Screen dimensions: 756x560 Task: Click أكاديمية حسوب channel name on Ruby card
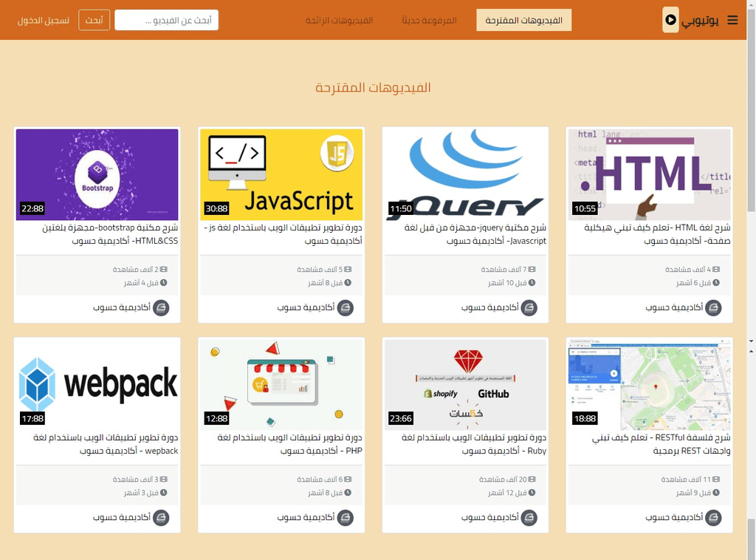[x=490, y=518]
